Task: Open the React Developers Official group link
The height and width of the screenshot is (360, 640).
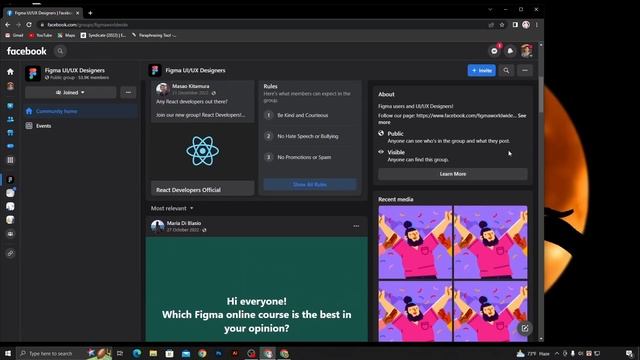Action: (x=188, y=190)
